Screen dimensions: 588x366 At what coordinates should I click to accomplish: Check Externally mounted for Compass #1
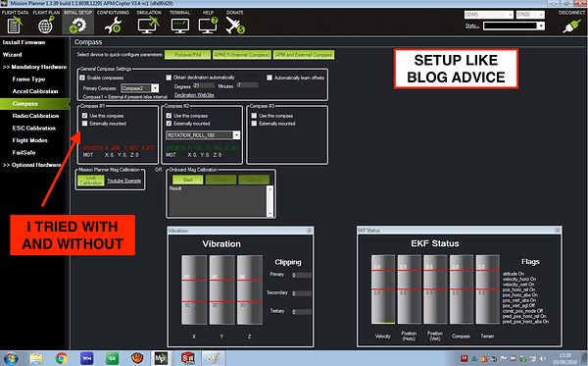(x=84, y=124)
